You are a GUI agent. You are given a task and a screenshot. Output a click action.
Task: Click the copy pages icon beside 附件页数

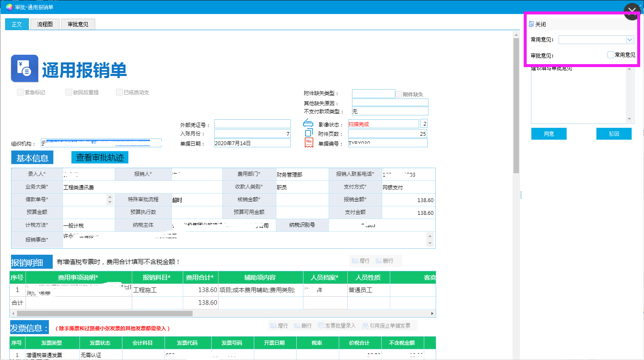[309, 133]
